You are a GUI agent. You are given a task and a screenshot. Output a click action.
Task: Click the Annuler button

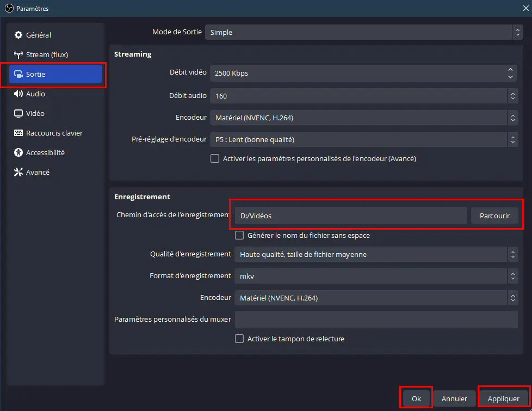(454, 398)
